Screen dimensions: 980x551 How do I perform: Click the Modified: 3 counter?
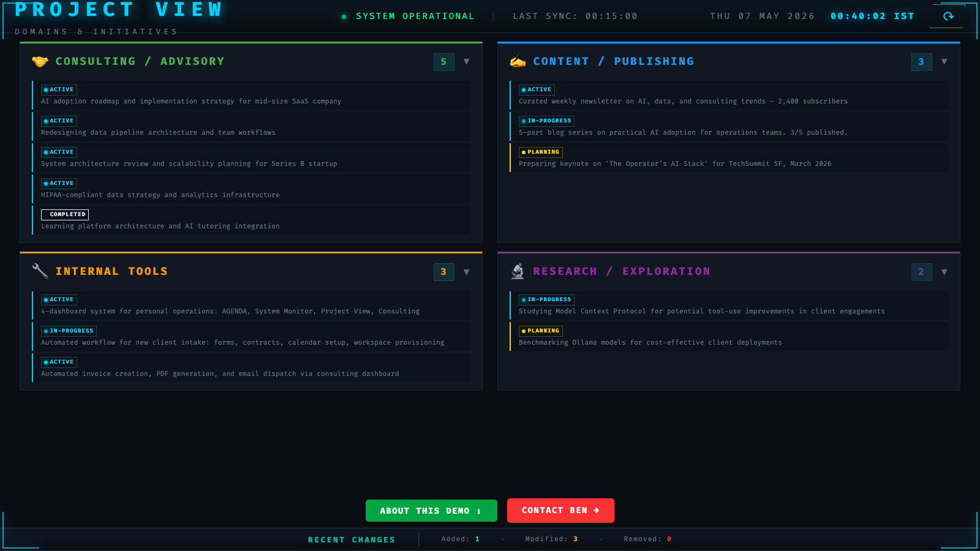pyautogui.click(x=551, y=539)
